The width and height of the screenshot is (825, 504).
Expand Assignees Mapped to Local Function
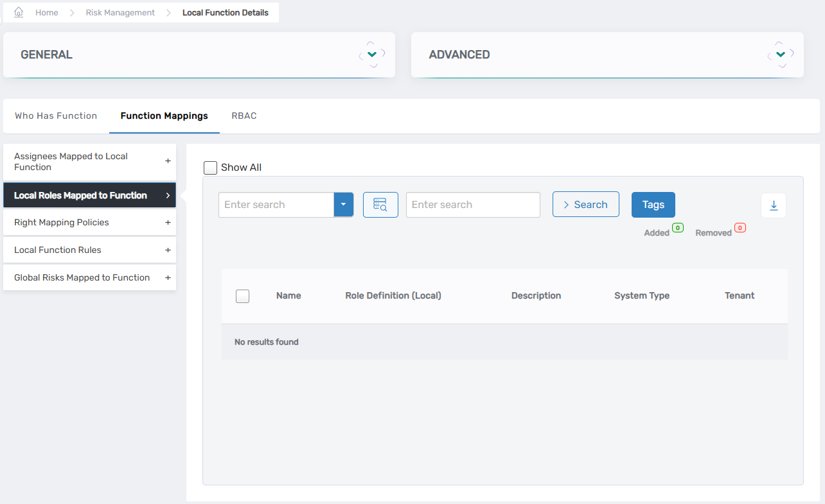click(x=168, y=161)
